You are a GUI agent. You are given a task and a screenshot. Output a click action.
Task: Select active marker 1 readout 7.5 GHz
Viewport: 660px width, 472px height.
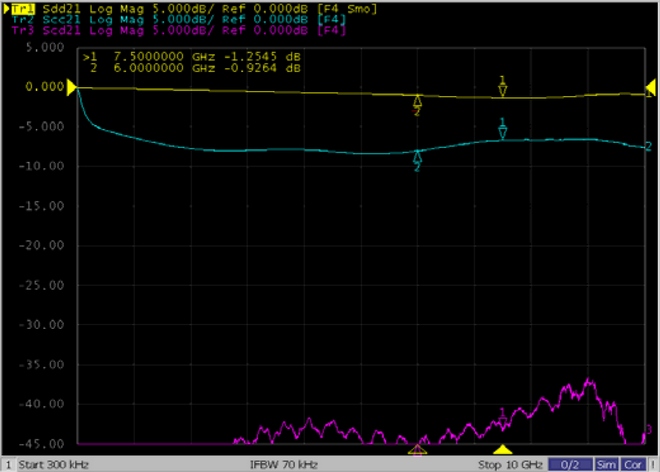coord(193,57)
